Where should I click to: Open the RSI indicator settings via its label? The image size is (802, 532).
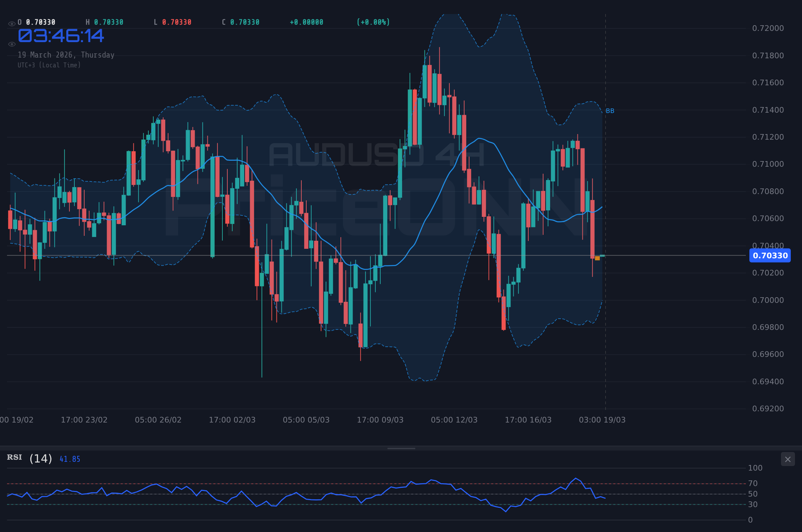pyautogui.click(x=14, y=457)
